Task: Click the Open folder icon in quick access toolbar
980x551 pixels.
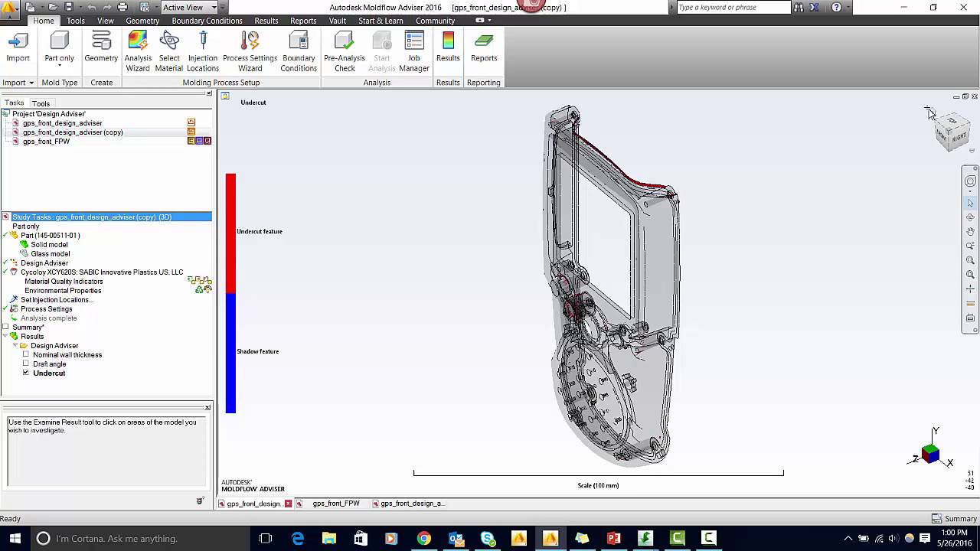Action: click(52, 7)
